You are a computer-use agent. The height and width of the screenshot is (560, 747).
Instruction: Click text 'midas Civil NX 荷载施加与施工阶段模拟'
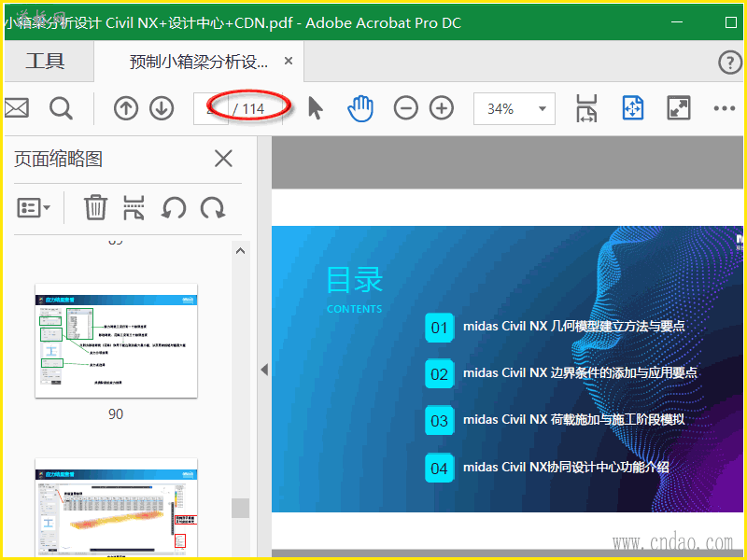tap(574, 419)
